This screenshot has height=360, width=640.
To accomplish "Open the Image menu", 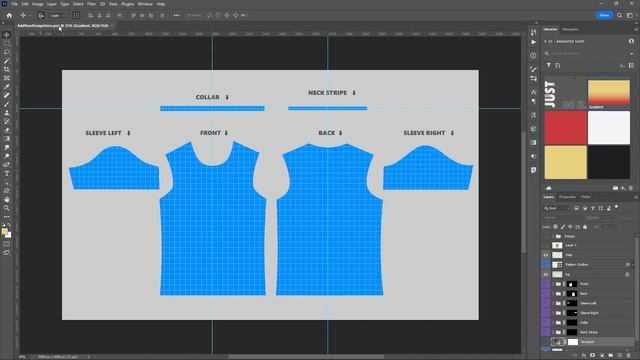I will (38, 4).
